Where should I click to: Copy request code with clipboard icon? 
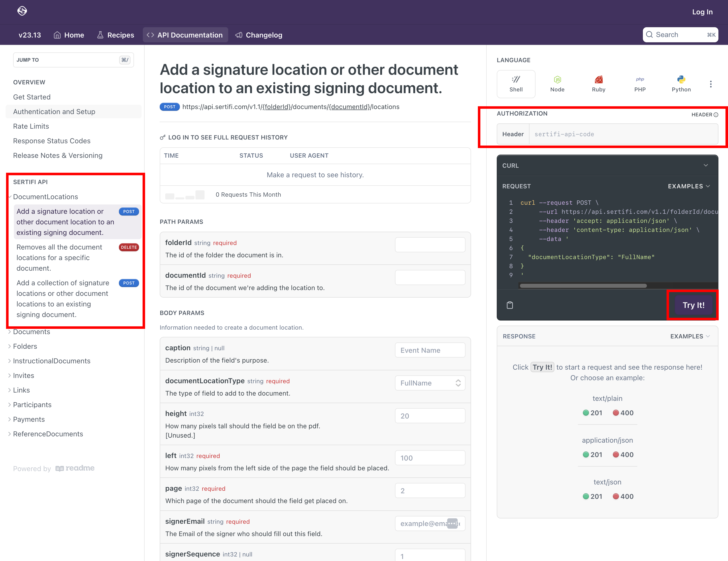[510, 305]
